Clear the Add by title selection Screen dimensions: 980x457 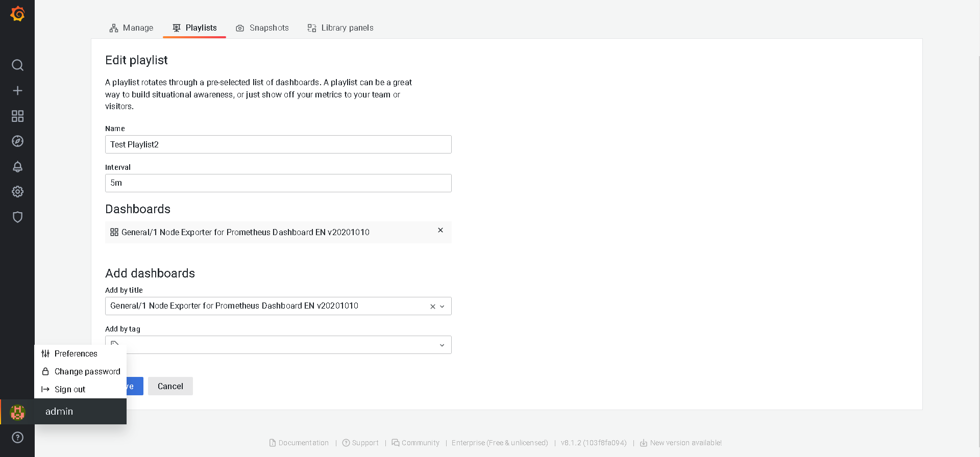point(432,307)
